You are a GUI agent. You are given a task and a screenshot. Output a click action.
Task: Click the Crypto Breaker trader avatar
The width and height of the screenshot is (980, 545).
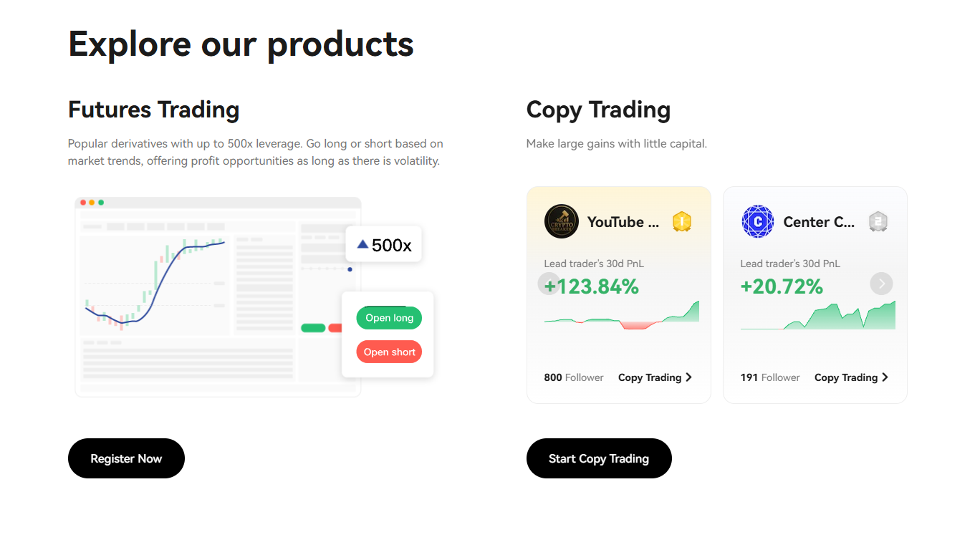tap(561, 221)
